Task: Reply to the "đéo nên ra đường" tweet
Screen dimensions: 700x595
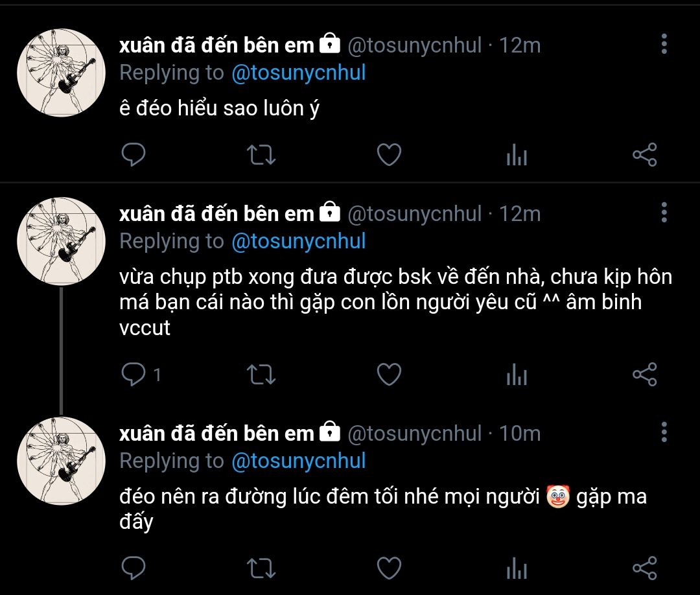Action: coord(134,568)
